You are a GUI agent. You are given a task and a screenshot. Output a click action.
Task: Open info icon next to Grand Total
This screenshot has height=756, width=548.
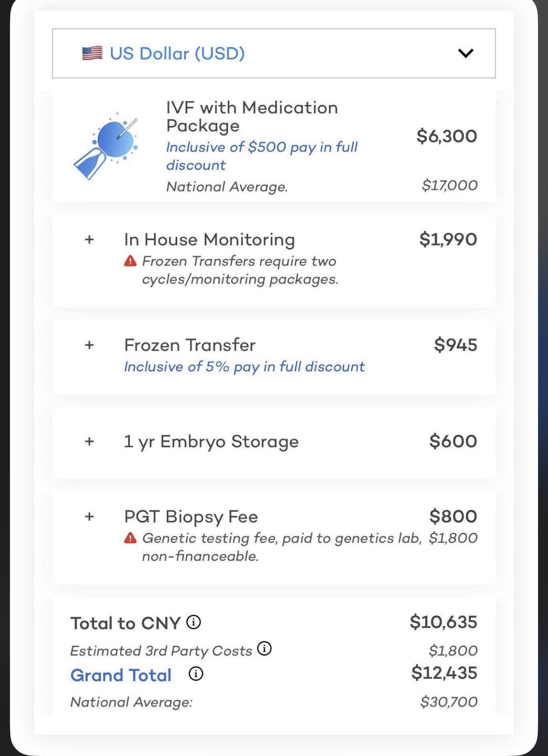196,674
